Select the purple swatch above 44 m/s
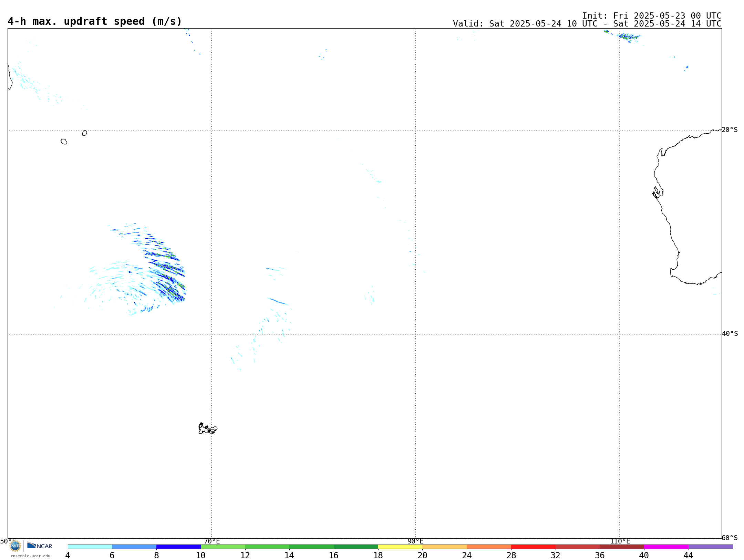 pyautogui.click(x=711, y=547)
